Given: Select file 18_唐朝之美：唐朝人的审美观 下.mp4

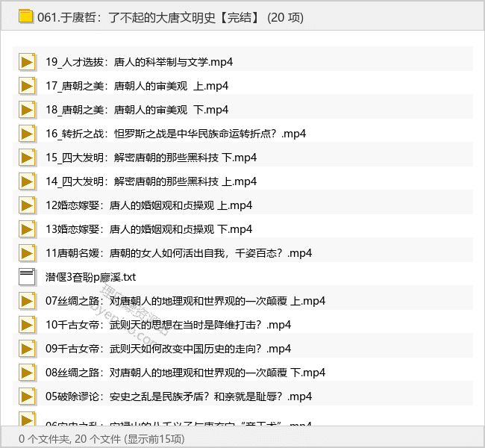Looking at the screenshot, I should (137, 110).
